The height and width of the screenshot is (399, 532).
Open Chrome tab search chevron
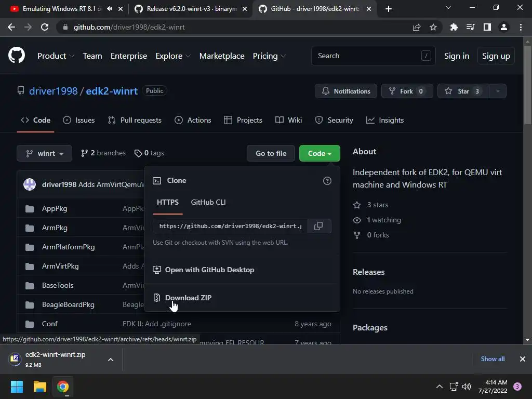[x=448, y=7]
